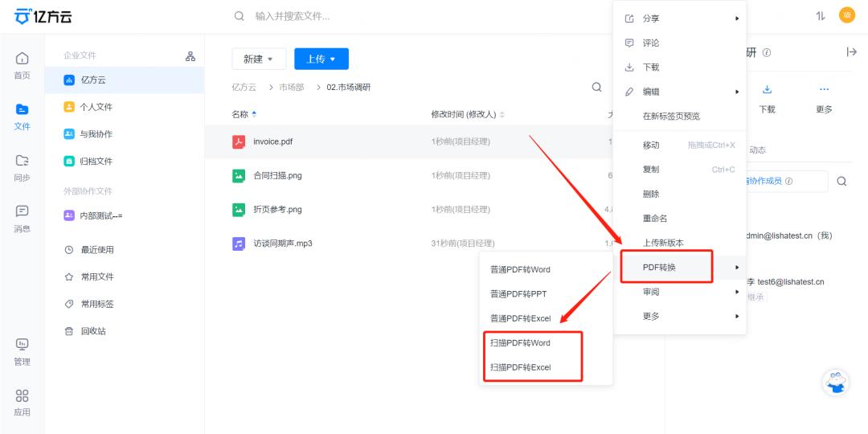
Task: Click the 合同扫描.png image icon
Action: 239,175
